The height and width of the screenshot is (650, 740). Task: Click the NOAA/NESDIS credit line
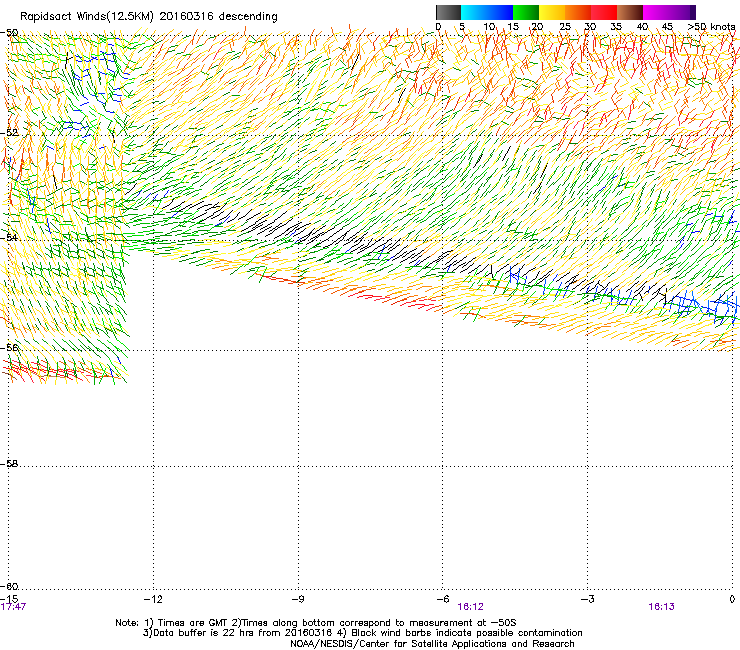[x=432, y=644]
